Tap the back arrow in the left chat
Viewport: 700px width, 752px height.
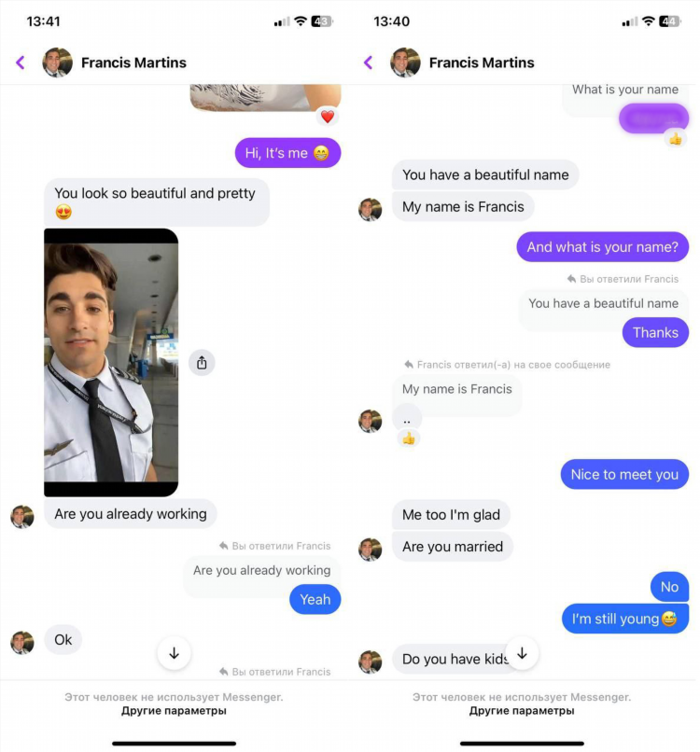(x=21, y=63)
